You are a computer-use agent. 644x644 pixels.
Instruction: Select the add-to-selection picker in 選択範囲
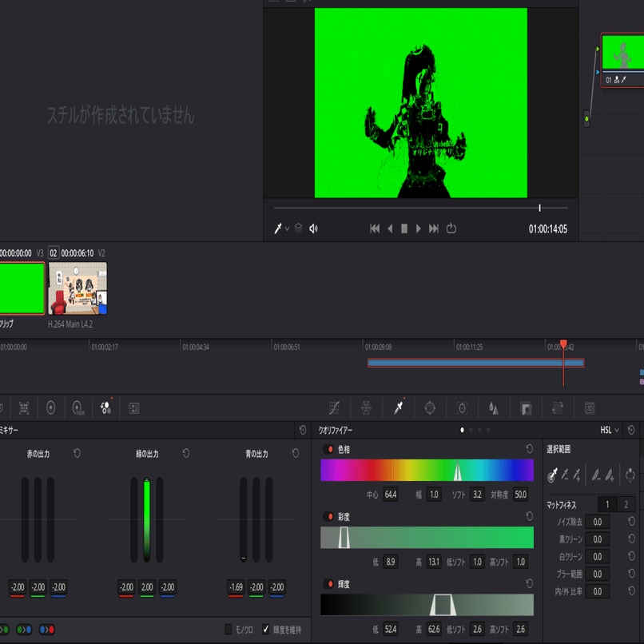pyautogui.click(x=578, y=475)
